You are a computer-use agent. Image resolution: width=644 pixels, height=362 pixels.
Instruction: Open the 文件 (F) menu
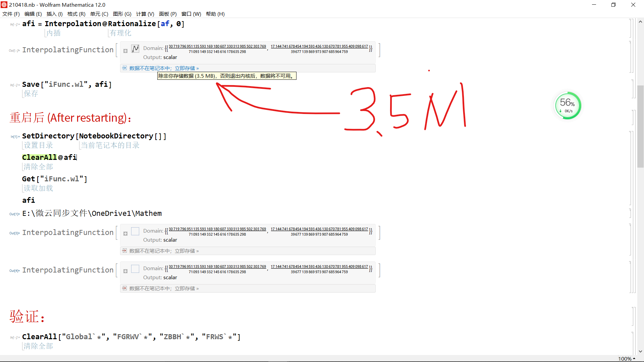point(11,14)
